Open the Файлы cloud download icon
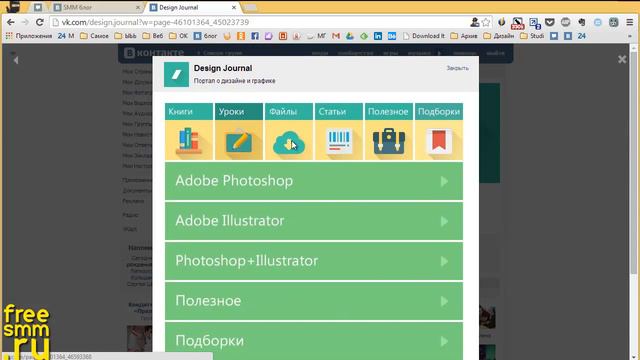This screenshot has width=640, height=360. point(289,141)
